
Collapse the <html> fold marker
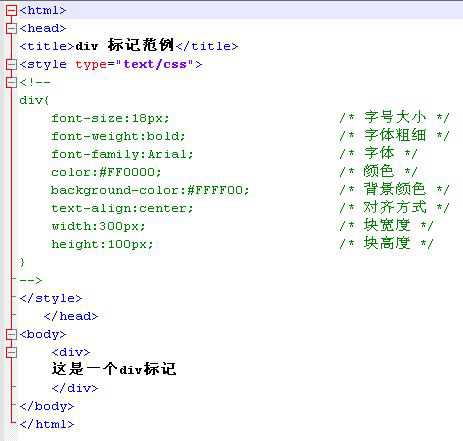11,10
